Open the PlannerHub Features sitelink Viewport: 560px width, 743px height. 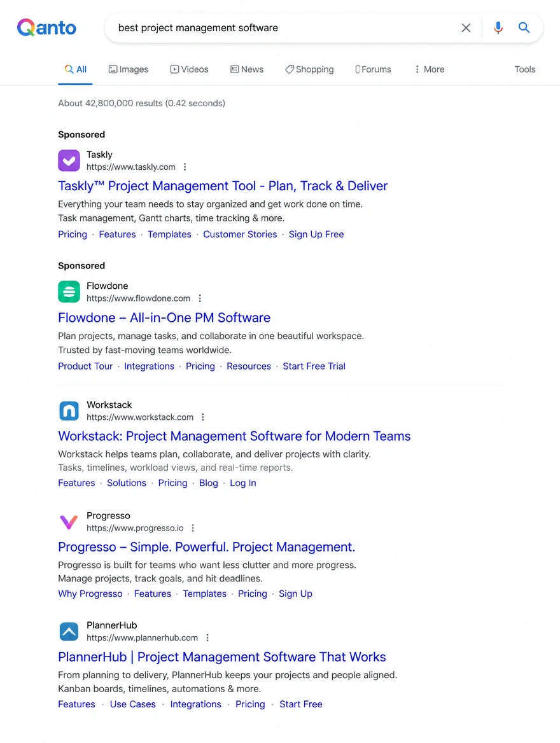tap(76, 704)
